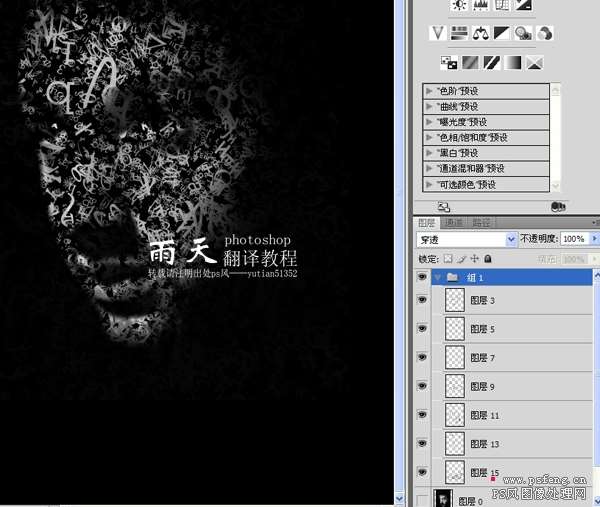The height and width of the screenshot is (507, 600).
Task: Expand the 可选颜色 预设 list
Action: coord(429,185)
